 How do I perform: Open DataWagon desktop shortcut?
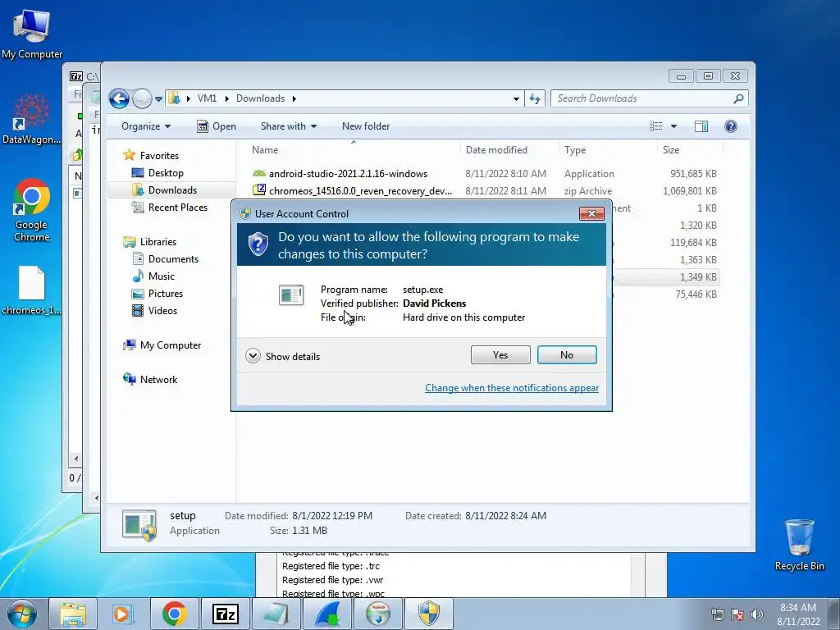(32, 119)
